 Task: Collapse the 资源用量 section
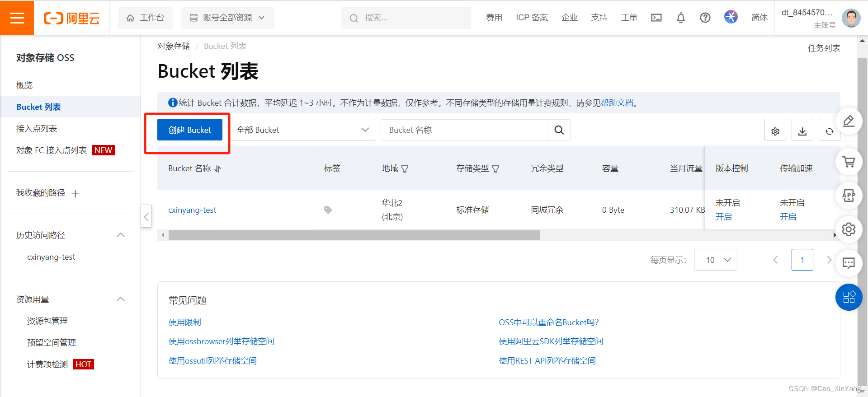121,299
